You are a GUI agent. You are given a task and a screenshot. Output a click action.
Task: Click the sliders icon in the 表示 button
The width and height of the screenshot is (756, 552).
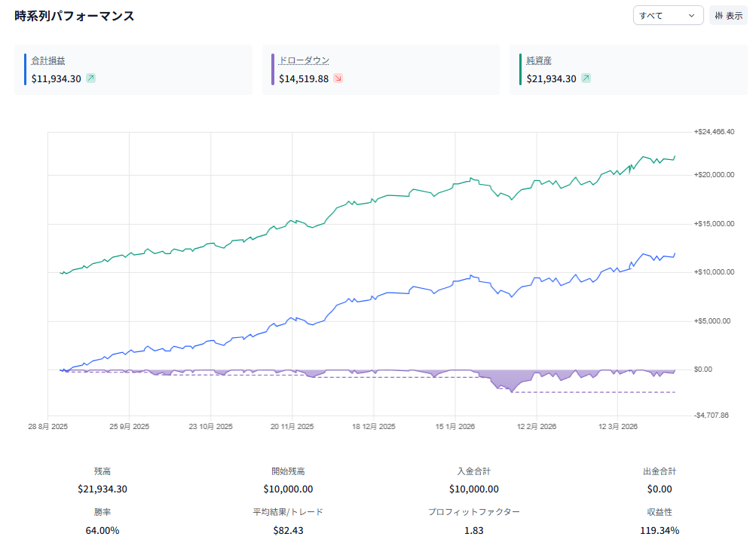click(x=718, y=16)
